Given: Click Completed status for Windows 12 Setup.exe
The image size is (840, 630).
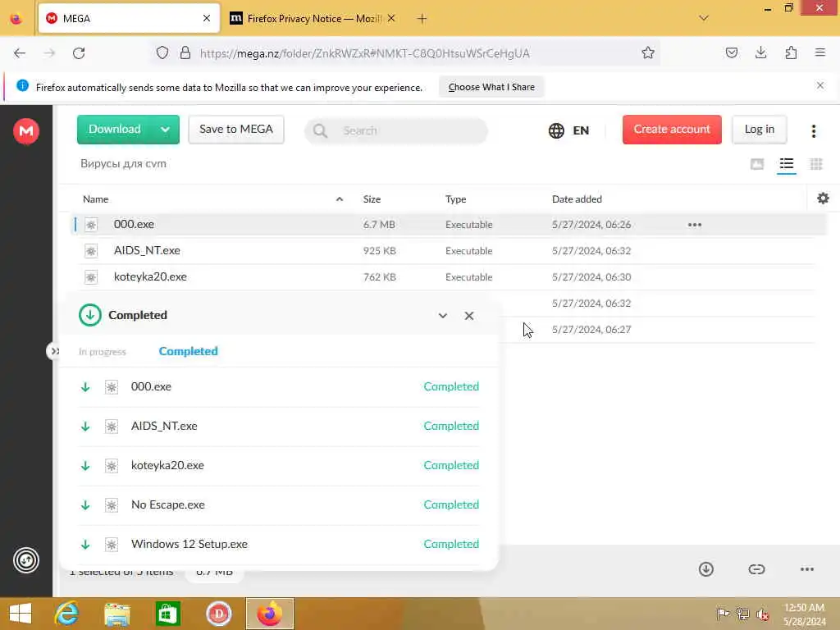Looking at the screenshot, I should point(451,545).
